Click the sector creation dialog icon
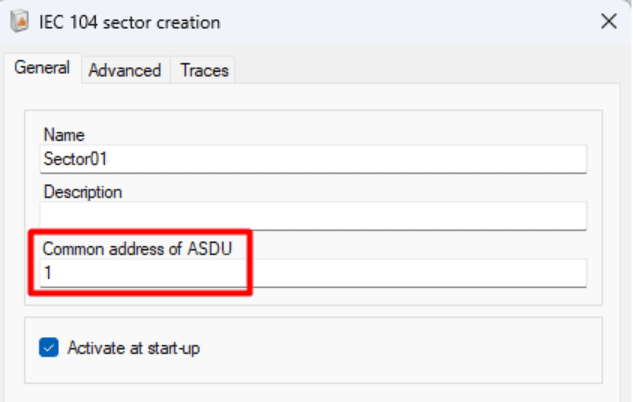 16,22
